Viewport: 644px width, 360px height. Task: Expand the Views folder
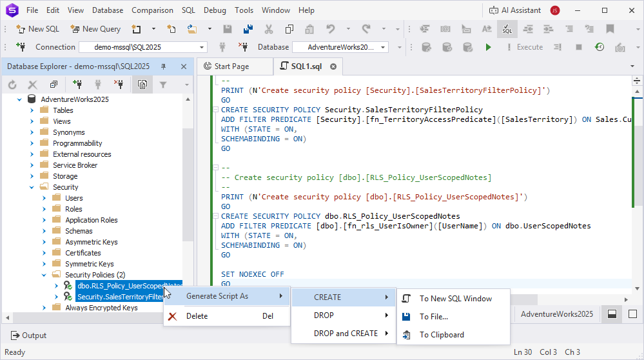coord(32,121)
